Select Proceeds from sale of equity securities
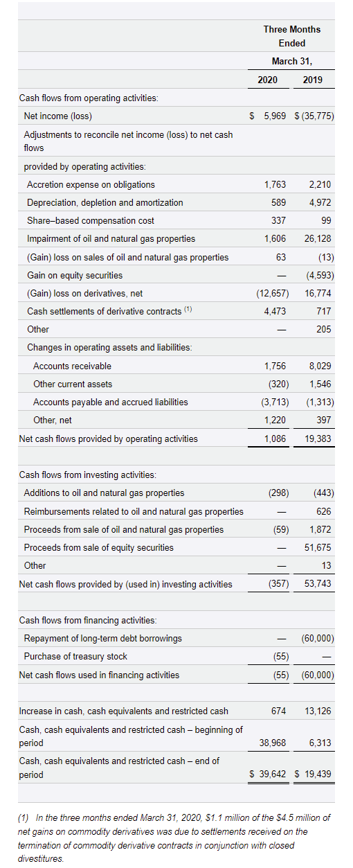 tap(99, 547)
